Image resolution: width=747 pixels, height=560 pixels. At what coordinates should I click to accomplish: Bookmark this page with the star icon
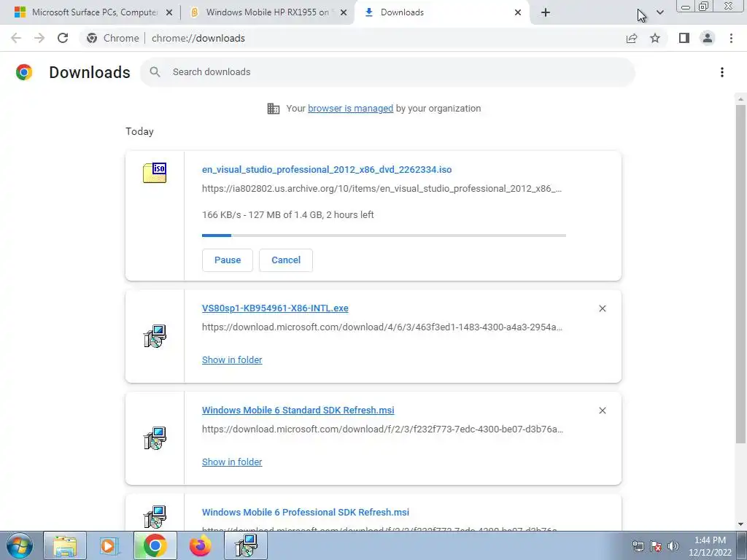pyautogui.click(x=655, y=38)
